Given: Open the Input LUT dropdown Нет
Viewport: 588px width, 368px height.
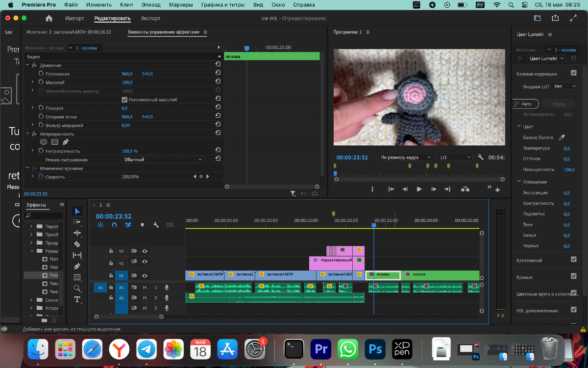Looking at the screenshot, I should tap(565, 86).
